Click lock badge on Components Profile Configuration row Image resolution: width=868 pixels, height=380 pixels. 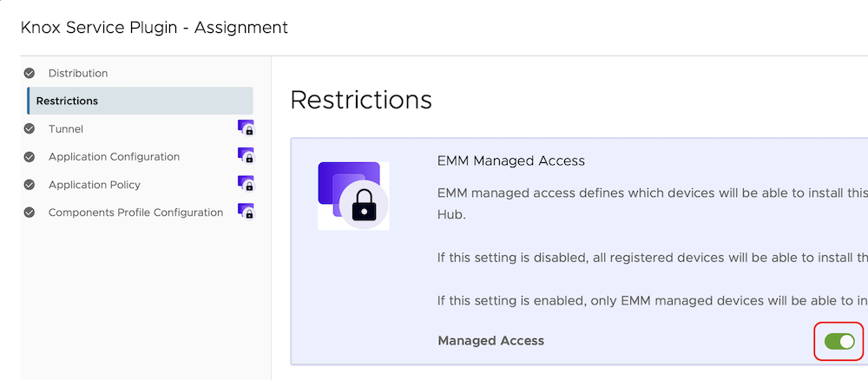(x=246, y=212)
